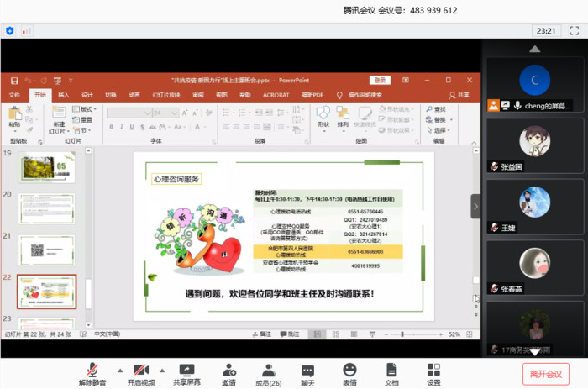Open the Emoji (表情) reactions
The image size is (588, 389).
pyautogui.click(x=350, y=371)
